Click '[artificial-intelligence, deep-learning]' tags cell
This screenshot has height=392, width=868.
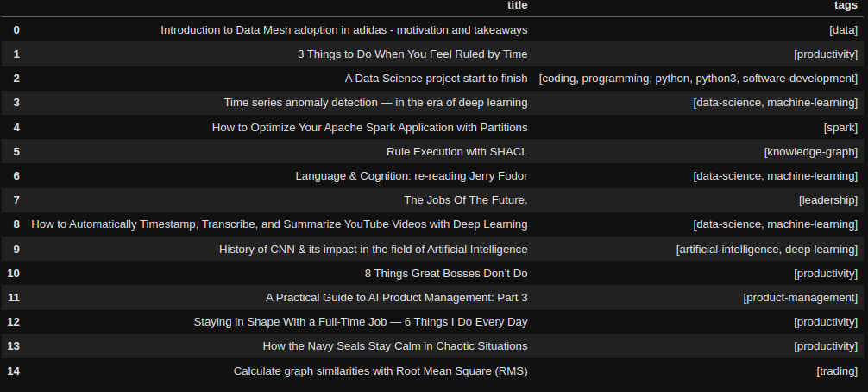click(767, 250)
